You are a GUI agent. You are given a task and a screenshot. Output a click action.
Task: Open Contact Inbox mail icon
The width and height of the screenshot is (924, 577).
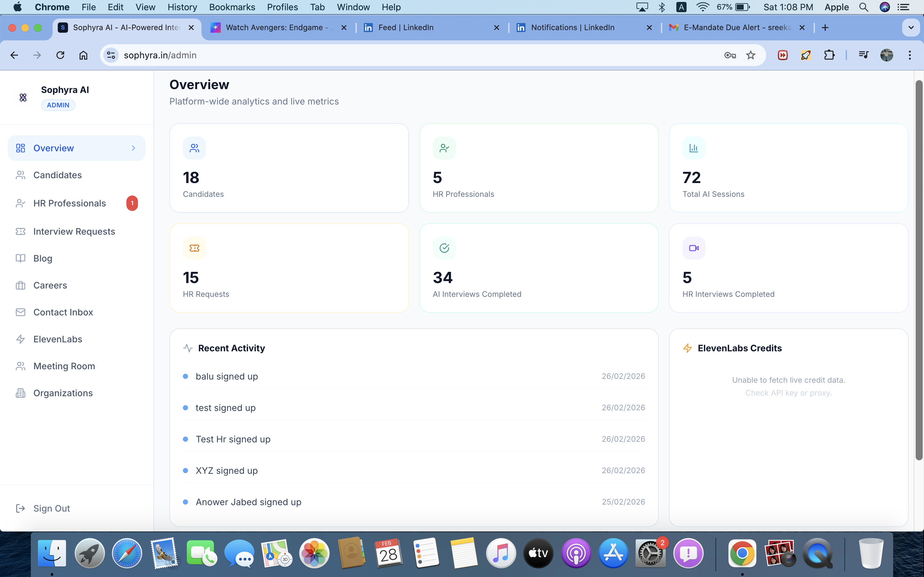21,312
